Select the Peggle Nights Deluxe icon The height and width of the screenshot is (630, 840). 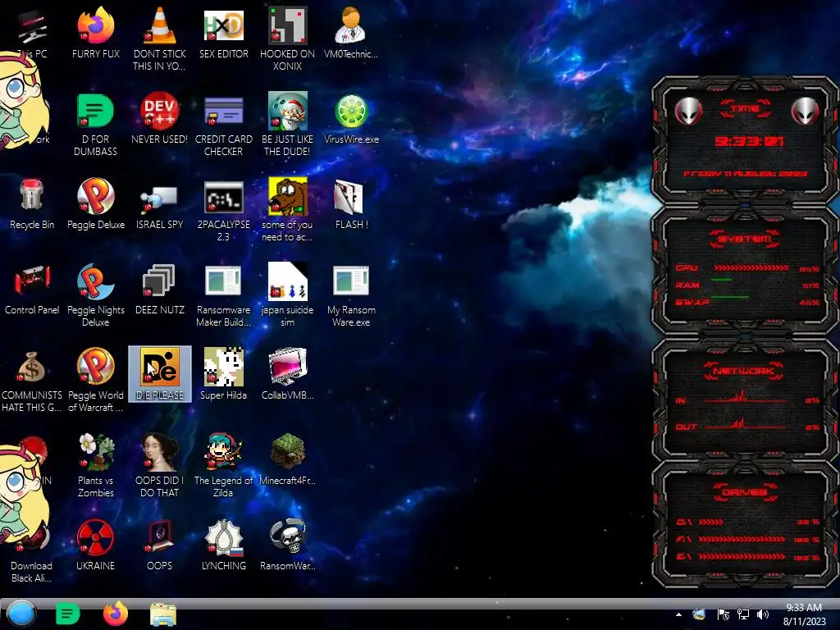click(96, 281)
